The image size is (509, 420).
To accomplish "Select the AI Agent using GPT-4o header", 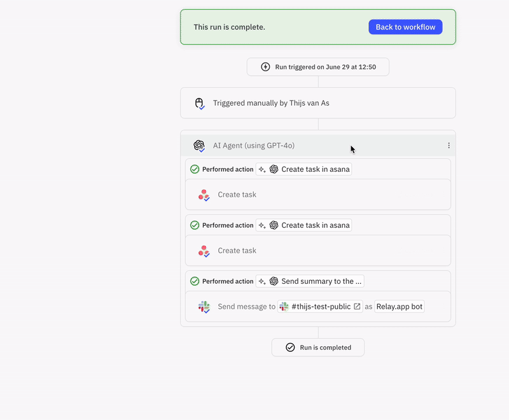I will (254, 145).
